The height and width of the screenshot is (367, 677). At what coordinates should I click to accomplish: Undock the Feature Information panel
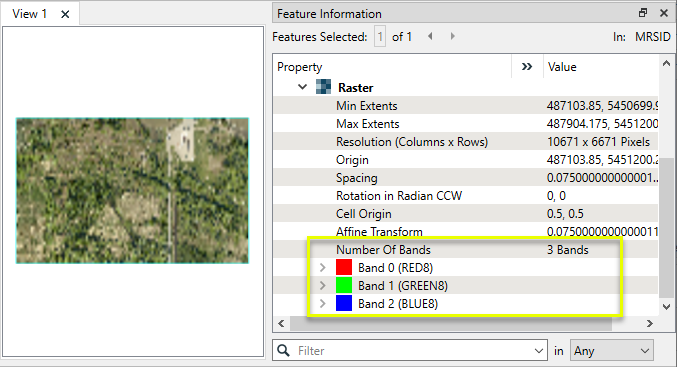[643, 13]
